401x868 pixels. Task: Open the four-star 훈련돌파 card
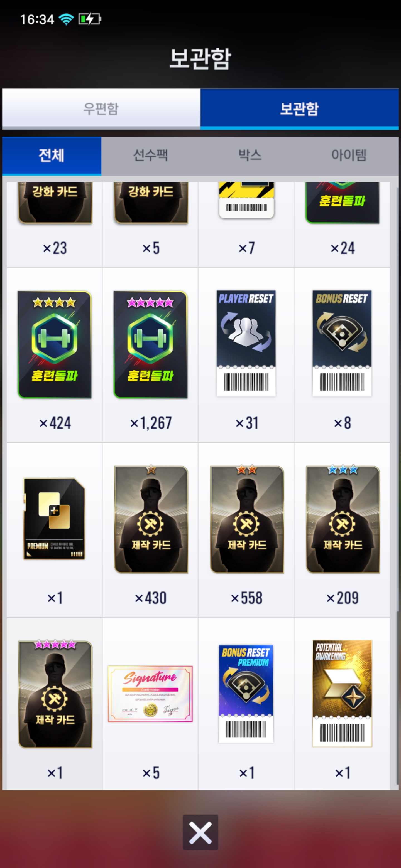pos(55,345)
